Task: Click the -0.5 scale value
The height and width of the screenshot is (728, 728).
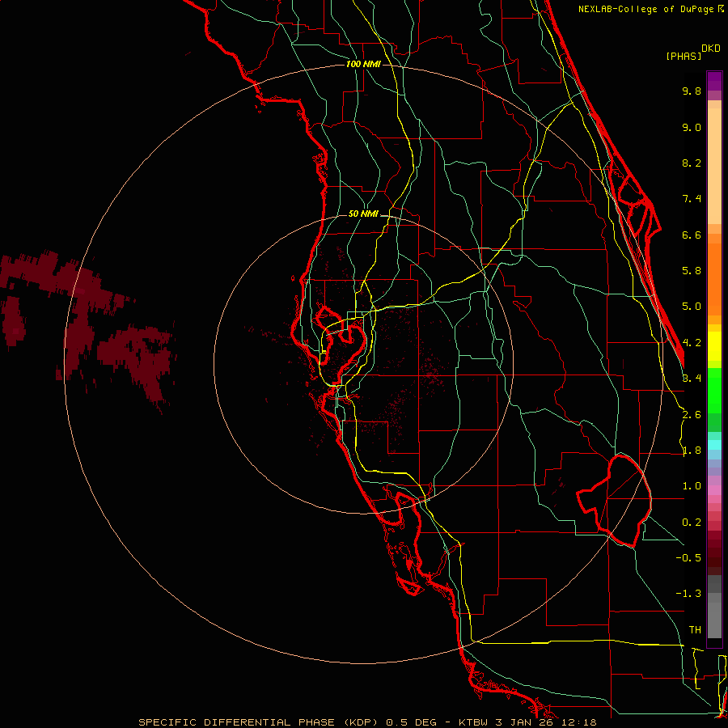Action: pos(688,558)
